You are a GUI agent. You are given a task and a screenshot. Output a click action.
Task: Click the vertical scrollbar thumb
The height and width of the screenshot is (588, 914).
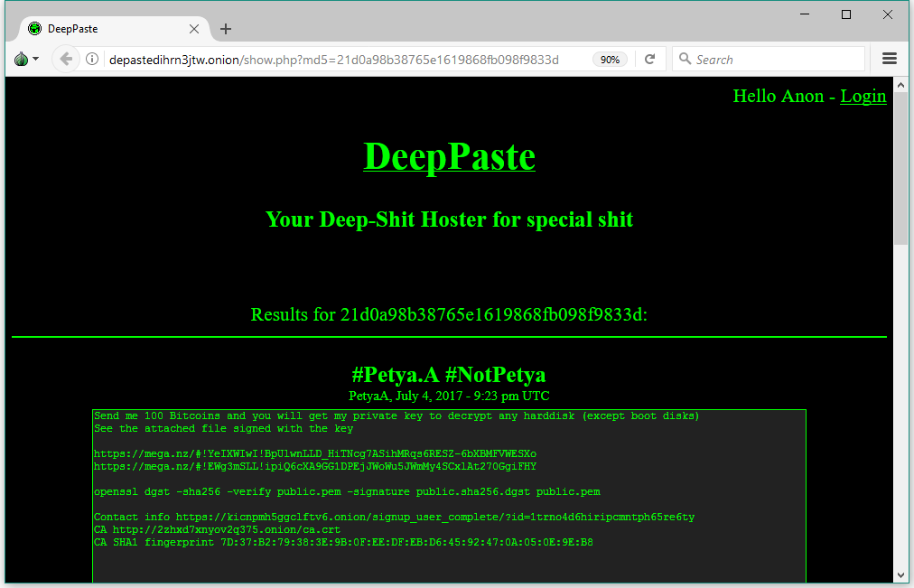[900, 168]
